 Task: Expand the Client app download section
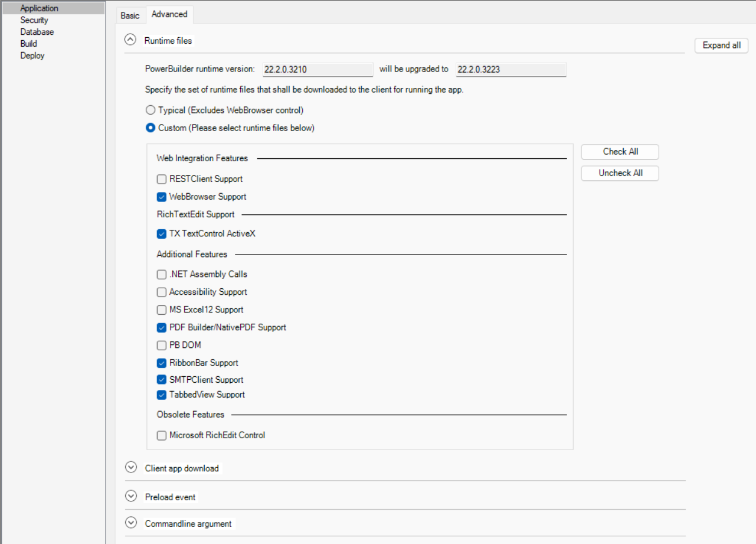131,468
